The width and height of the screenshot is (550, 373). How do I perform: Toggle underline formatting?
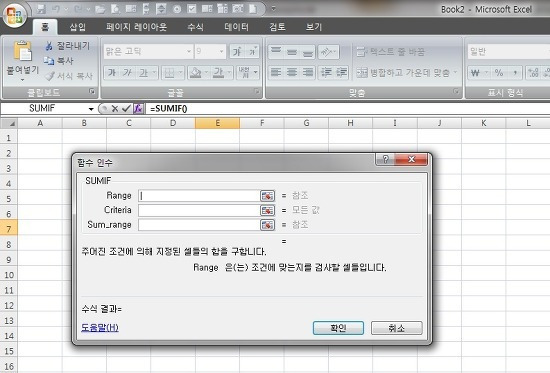[x=143, y=73]
